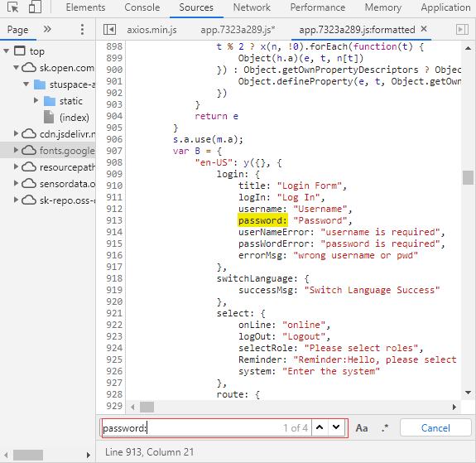Toggle the regular expression .* option
Viewport: 476px width, 463px height.
pos(385,428)
